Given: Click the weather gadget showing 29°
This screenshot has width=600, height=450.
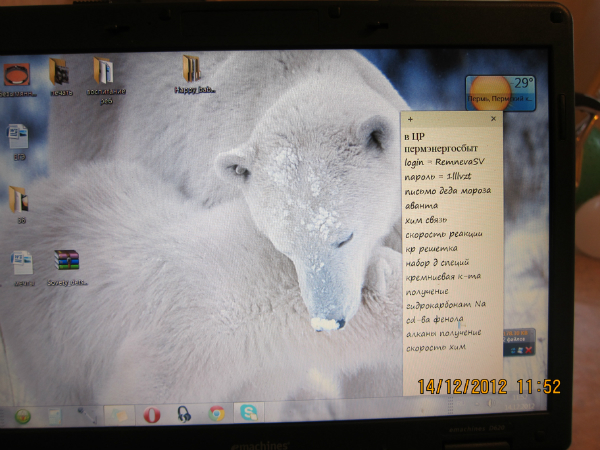Looking at the screenshot, I should click(x=500, y=92).
